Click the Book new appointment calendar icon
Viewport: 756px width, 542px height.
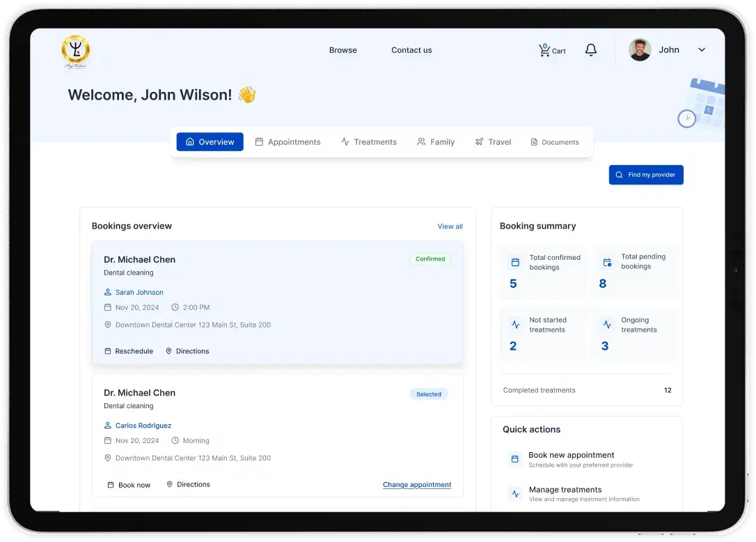tap(515, 459)
